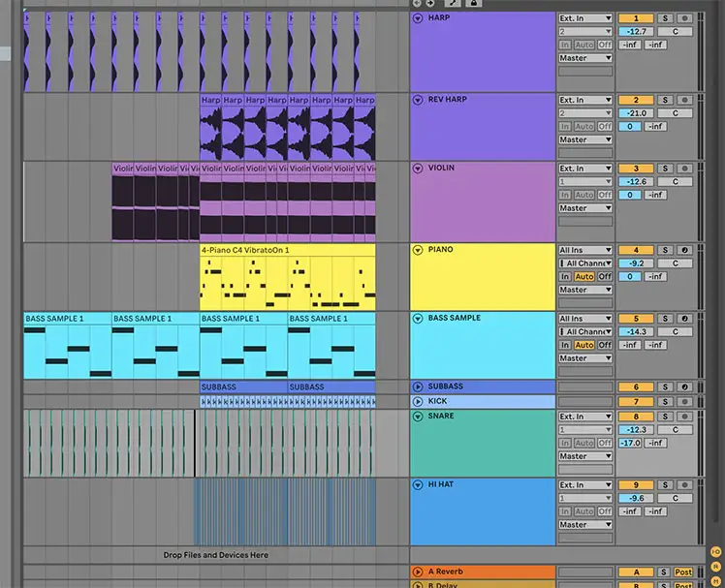Switch BASS SAMPLE monitor to Off

coord(604,345)
